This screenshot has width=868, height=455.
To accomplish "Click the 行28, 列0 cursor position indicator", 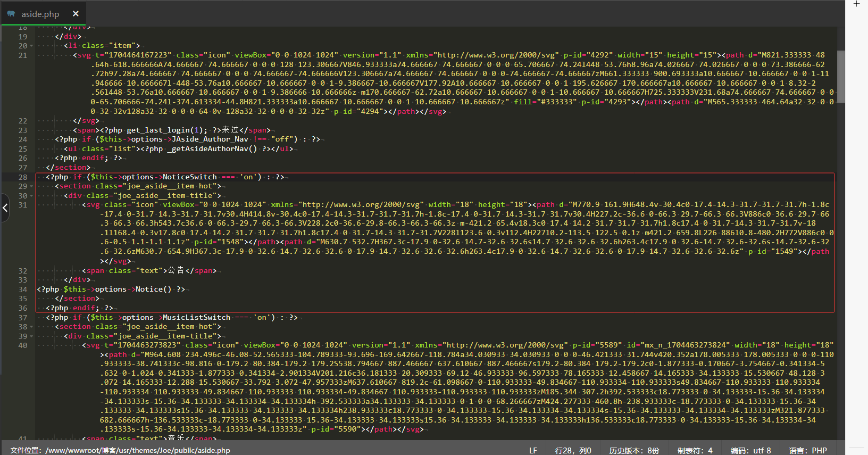I will (573, 450).
